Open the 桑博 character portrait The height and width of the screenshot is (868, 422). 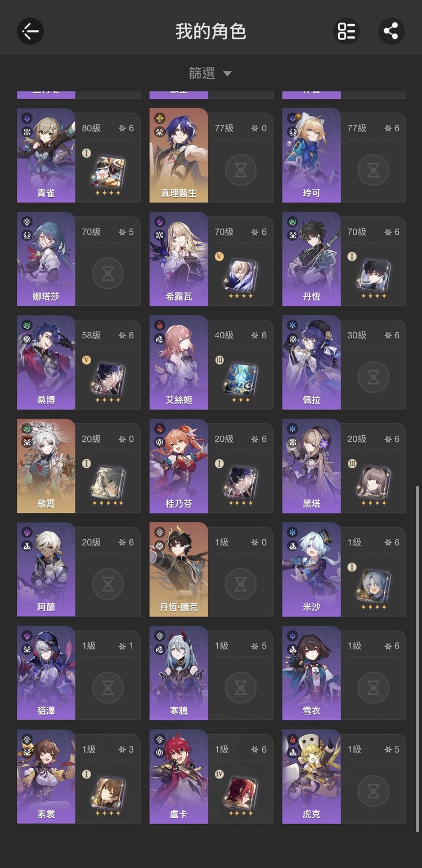click(x=46, y=363)
